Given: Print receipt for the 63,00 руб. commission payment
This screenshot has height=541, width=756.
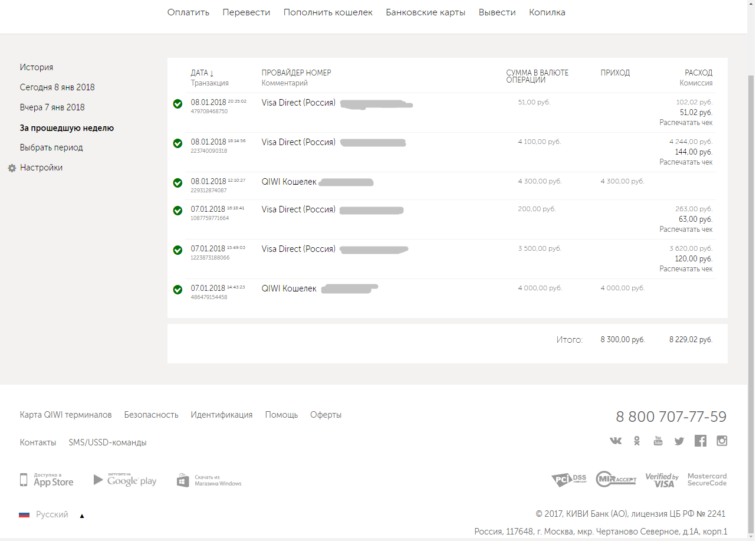Looking at the screenshot, I should pos(686,229).
